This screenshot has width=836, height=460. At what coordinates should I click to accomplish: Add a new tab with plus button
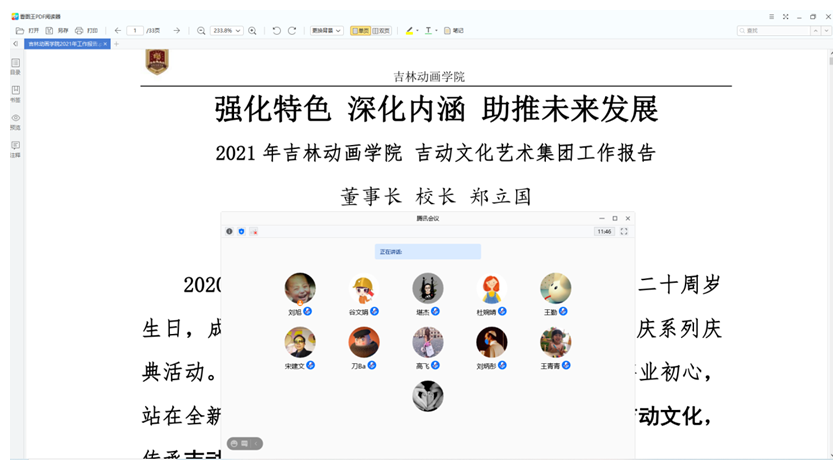pos(117,44)
